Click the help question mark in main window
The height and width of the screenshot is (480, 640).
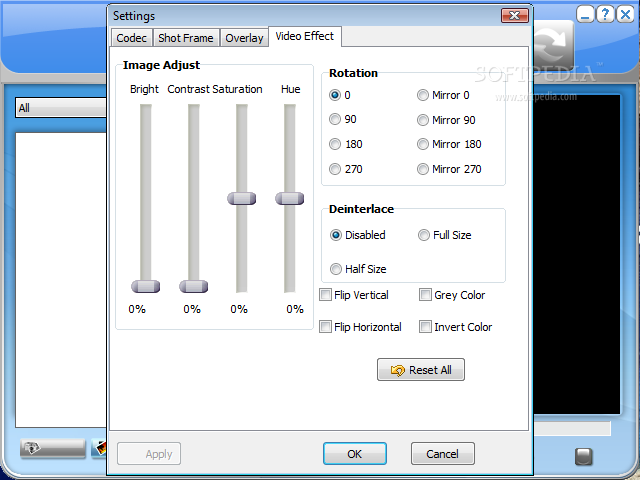click(x=605, y=15)
